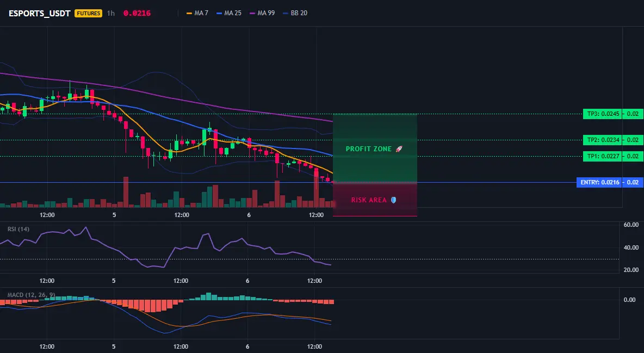The height and width of the screenshot is (353, 644).
Task: Click the RSI (14) indicator label
Action: click(x=18, y=229)
